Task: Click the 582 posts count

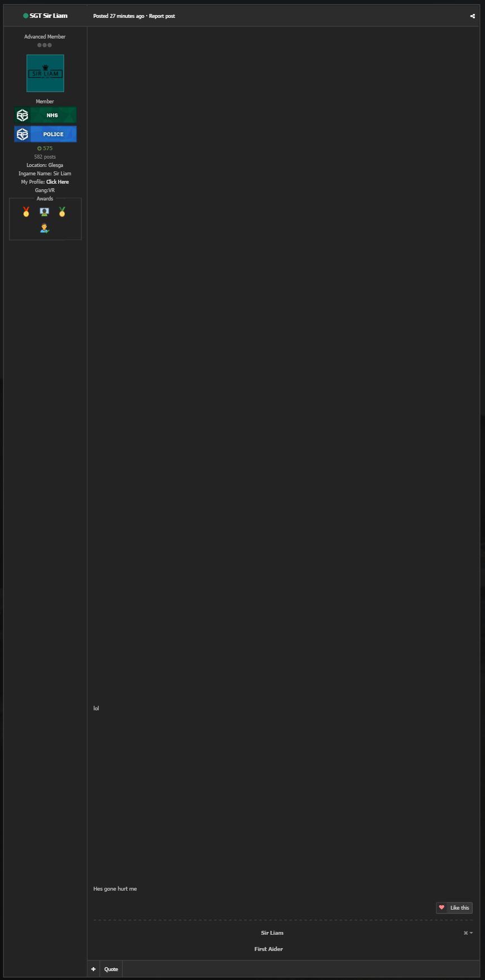Action: (45, 157)
